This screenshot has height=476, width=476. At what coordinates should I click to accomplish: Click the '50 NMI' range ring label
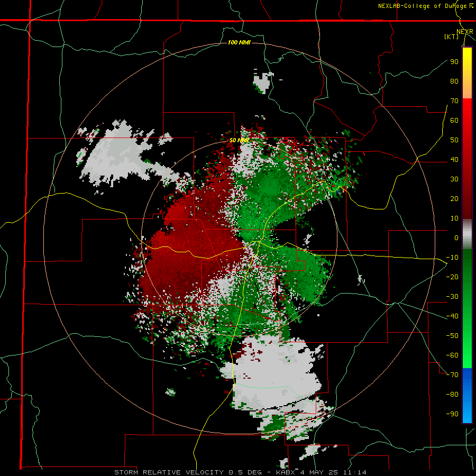[x=239, y=140]
